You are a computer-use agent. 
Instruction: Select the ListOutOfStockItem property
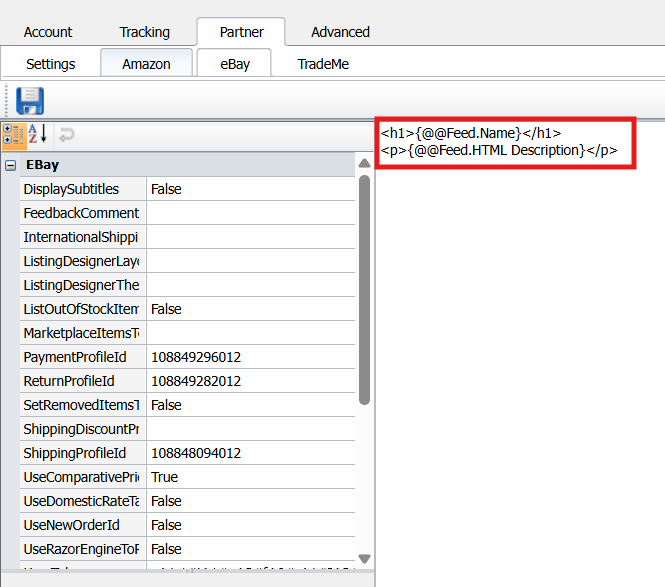[x=83, y=309]
